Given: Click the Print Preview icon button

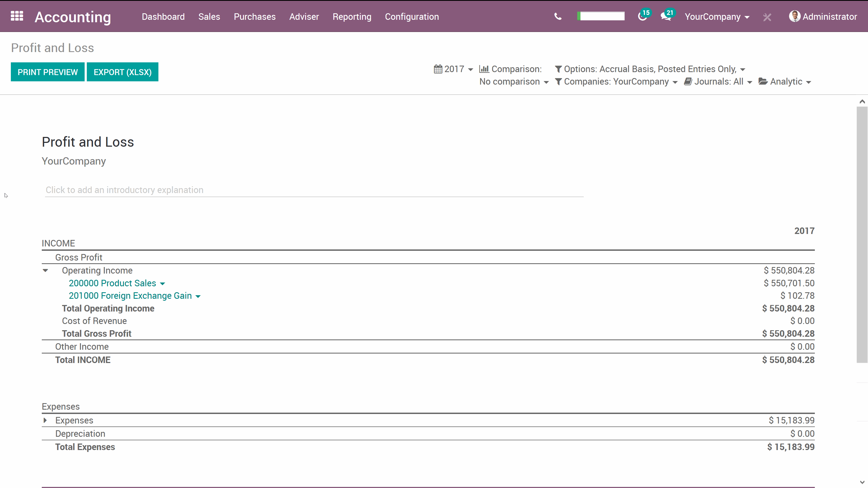Looking at the screenshot, I should coord(48,72).
